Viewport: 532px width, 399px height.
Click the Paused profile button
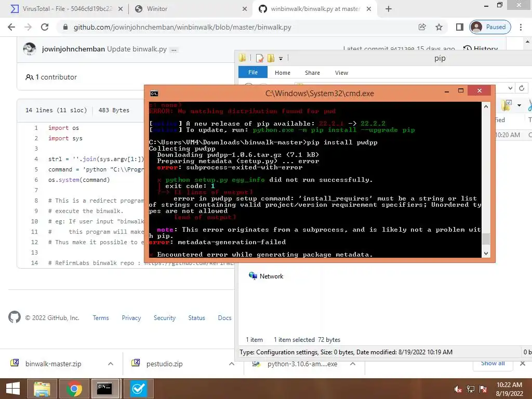[x=490, y=27]
